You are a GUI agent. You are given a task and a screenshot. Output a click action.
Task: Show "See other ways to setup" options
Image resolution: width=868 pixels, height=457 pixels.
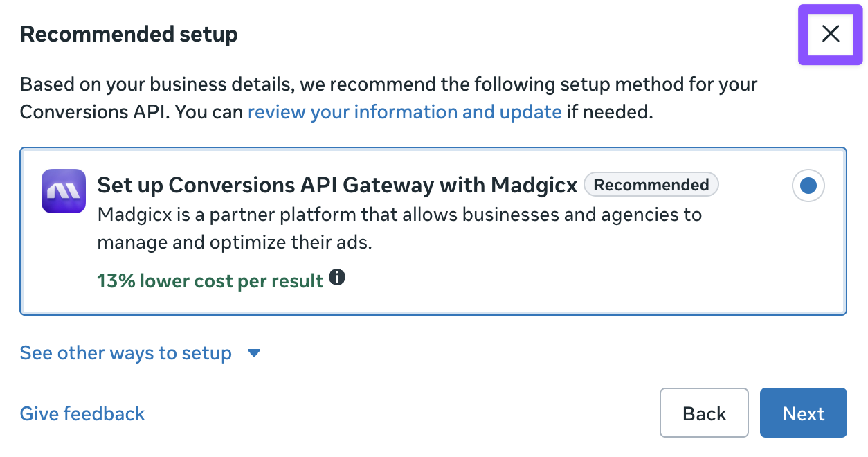tap(125, 353)
